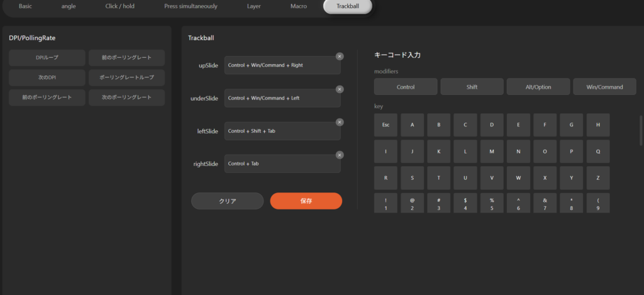Select the letter A key tile
This screenshot has width=644, height=295.
tap(412, 125)
